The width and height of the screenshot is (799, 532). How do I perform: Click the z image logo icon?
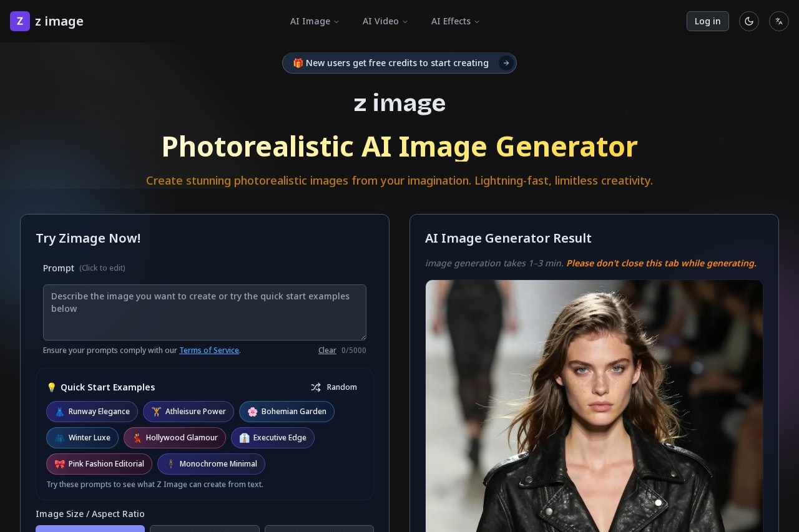coord(20,21)
